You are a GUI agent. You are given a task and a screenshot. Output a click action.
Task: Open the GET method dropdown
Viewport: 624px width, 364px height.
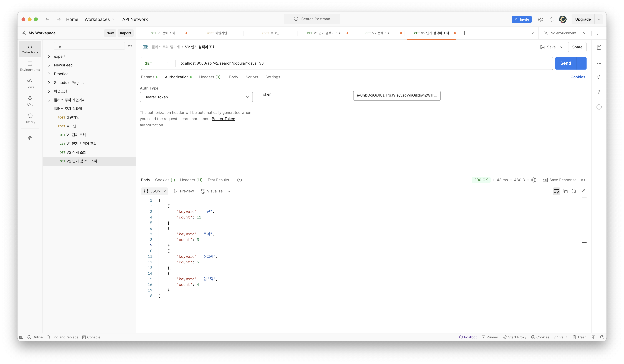(157, 63)
